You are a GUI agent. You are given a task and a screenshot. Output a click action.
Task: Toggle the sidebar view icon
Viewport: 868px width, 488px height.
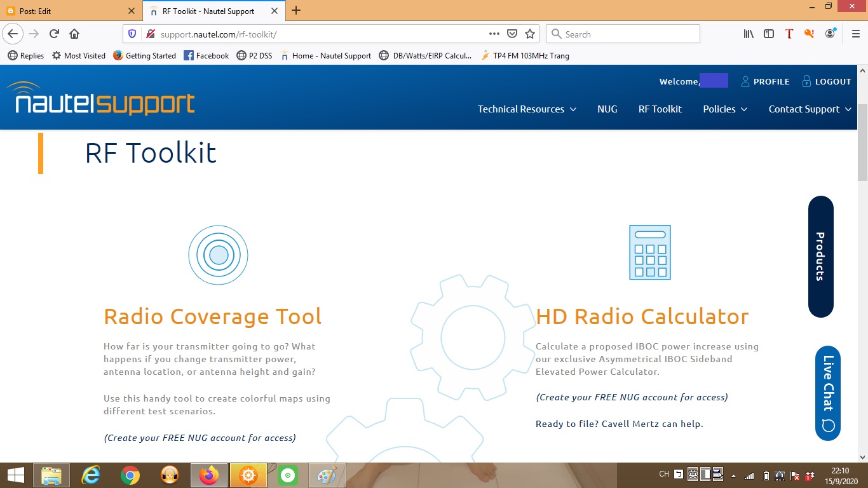pos(769,34)
